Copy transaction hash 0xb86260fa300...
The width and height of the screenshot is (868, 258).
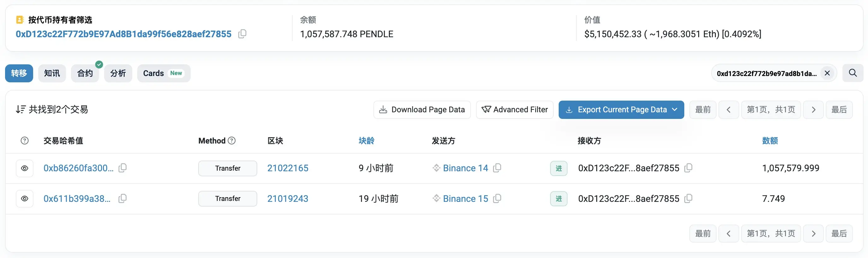122,168
